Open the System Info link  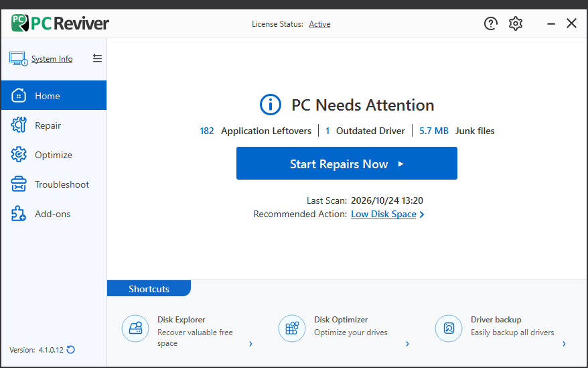tap(52, 59)
